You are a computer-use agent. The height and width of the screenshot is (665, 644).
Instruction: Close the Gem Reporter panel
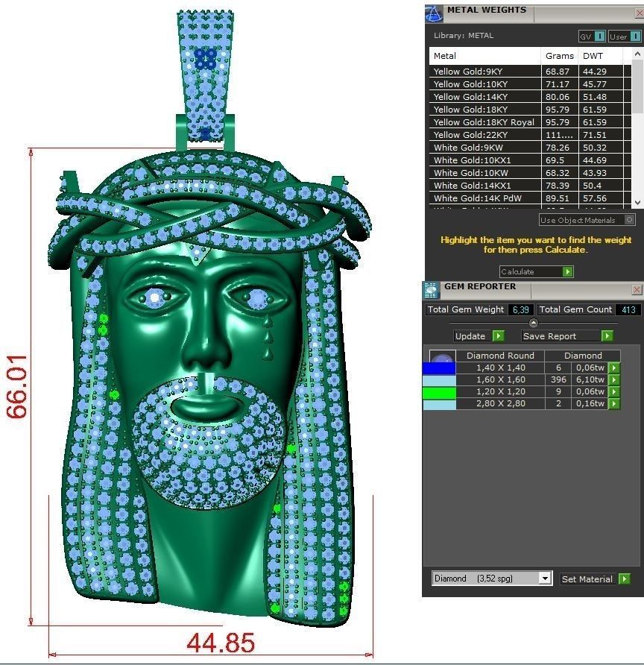click(x=637, y=290)
